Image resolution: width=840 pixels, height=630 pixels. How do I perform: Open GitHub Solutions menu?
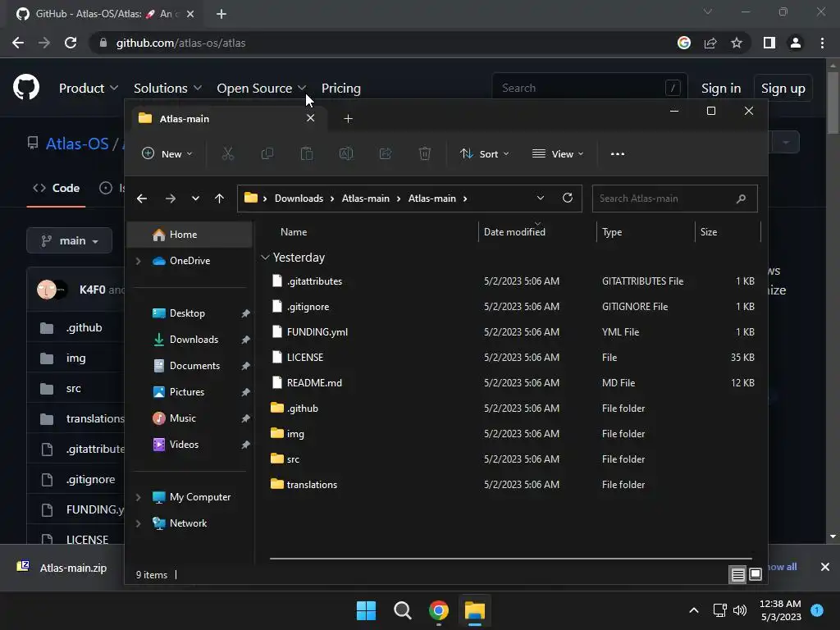(x=167, y=89)
